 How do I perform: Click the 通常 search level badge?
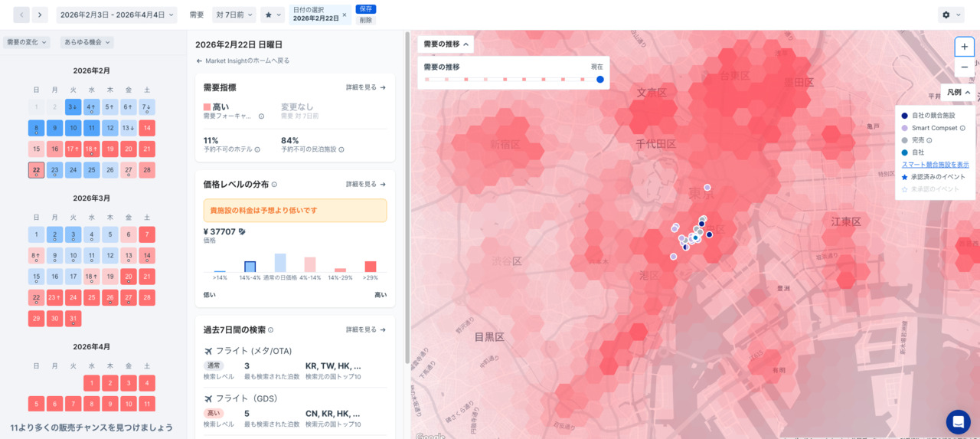(214, 366)
